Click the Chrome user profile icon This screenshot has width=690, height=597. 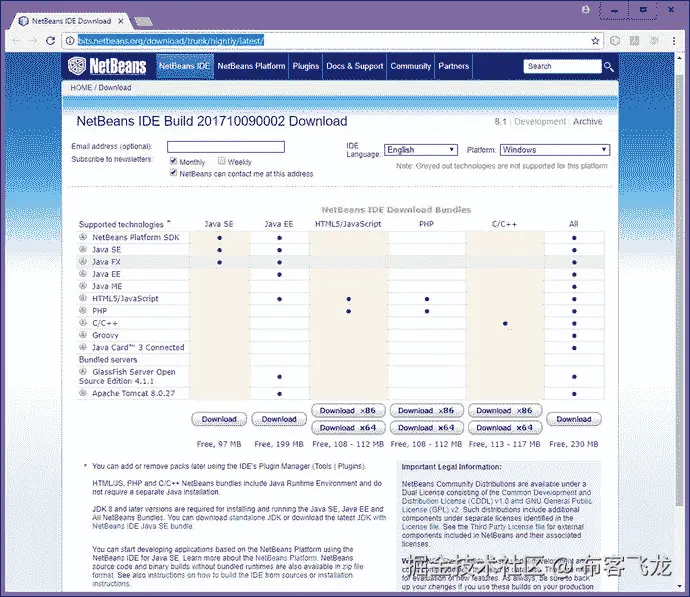[586, 10]
